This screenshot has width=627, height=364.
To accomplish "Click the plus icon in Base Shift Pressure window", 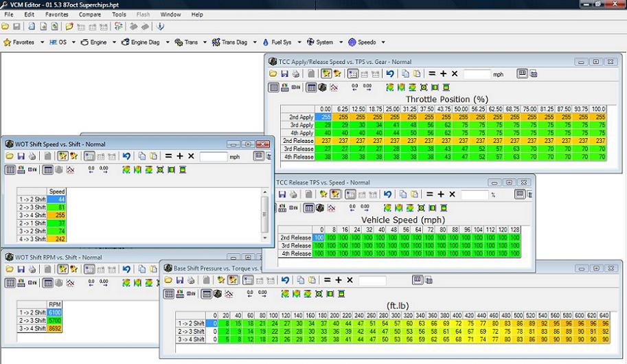I will click(x=338, y=280).
